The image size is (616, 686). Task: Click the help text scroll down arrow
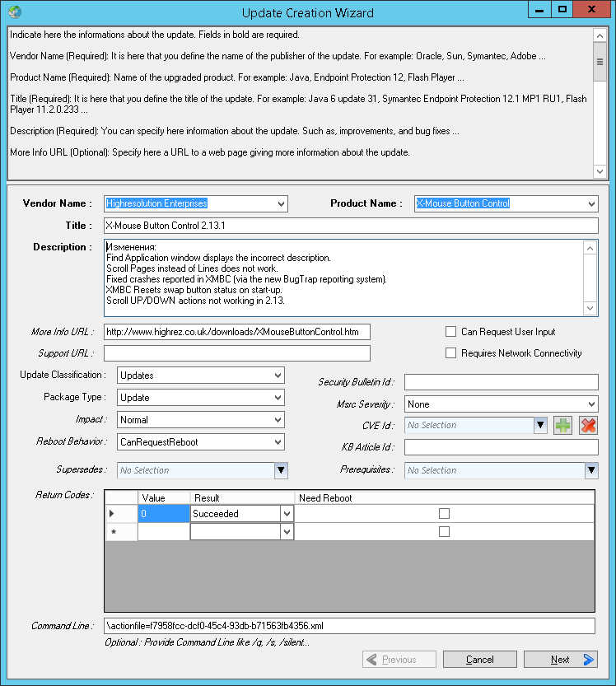(600, 171)
